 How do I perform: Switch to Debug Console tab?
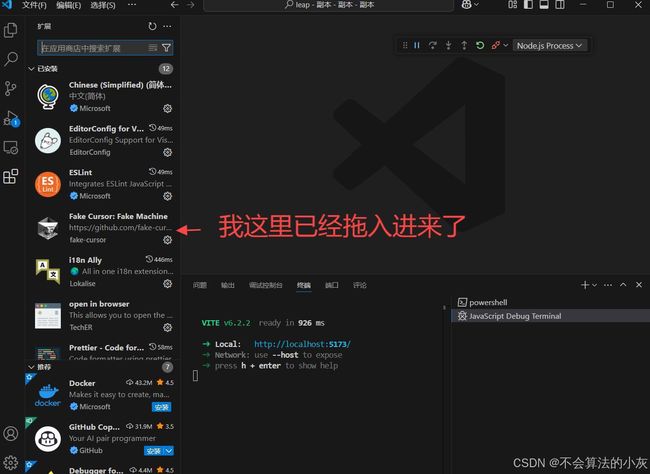(x=266, y=285)
